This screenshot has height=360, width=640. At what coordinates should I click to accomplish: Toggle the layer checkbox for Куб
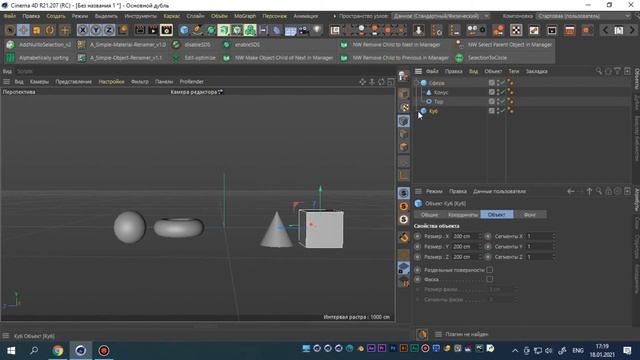click(x=491, y=111)
